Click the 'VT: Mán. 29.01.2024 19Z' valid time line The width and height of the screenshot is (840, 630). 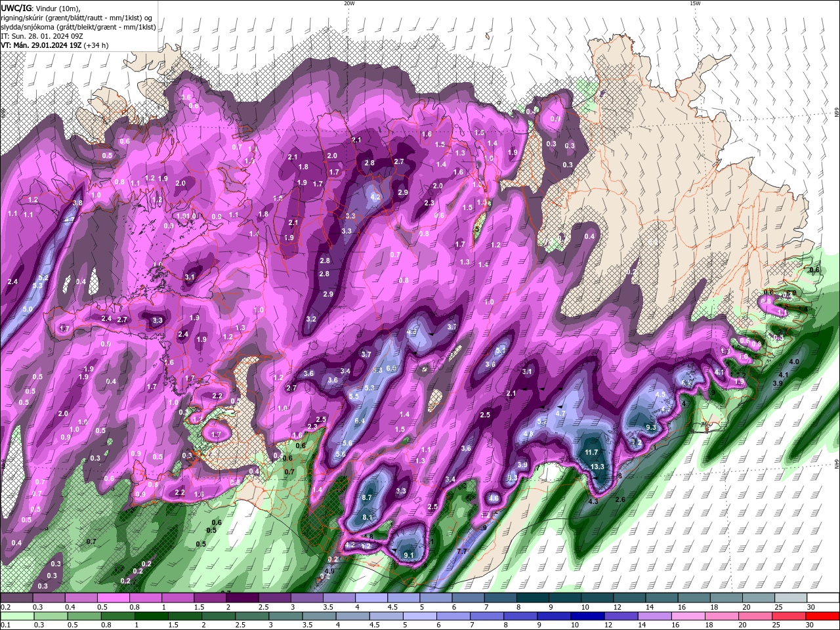tap(54, 45)
